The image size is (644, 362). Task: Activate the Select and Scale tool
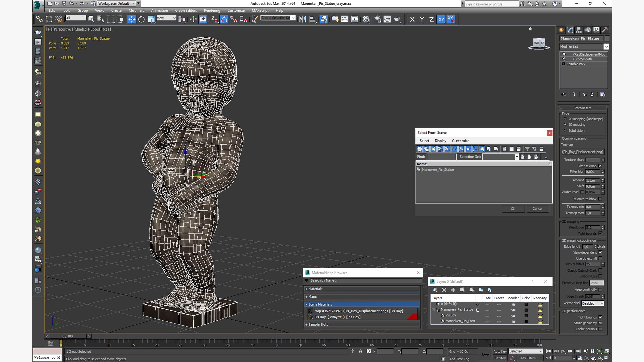151,19
